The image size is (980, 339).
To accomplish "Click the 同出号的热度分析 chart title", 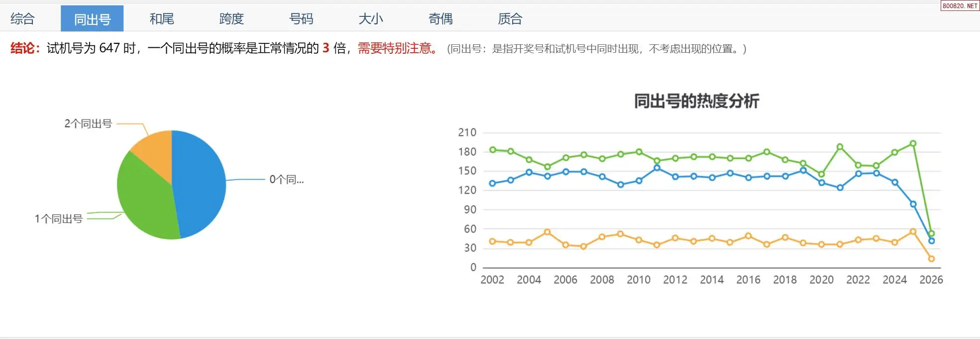I will point(696,101).
